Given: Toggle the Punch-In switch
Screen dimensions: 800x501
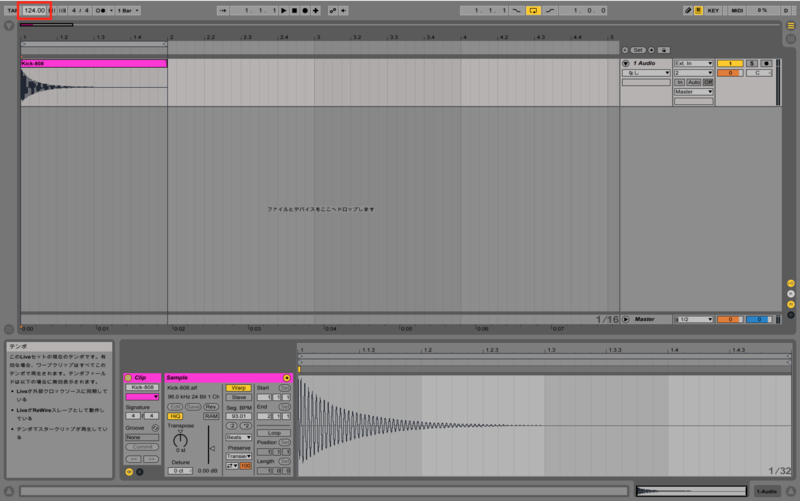Looking at the screenshot, I should click(x=517, y=10).
